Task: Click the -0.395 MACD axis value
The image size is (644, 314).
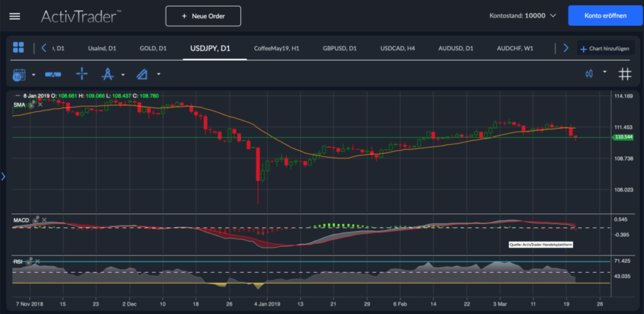Action: click(x=621, y=235)
